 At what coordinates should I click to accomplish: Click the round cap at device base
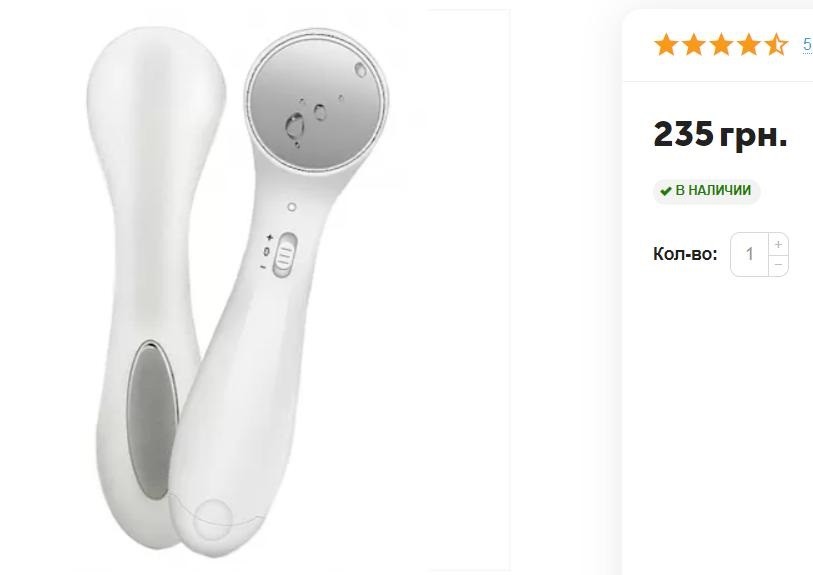pos(213,520)
